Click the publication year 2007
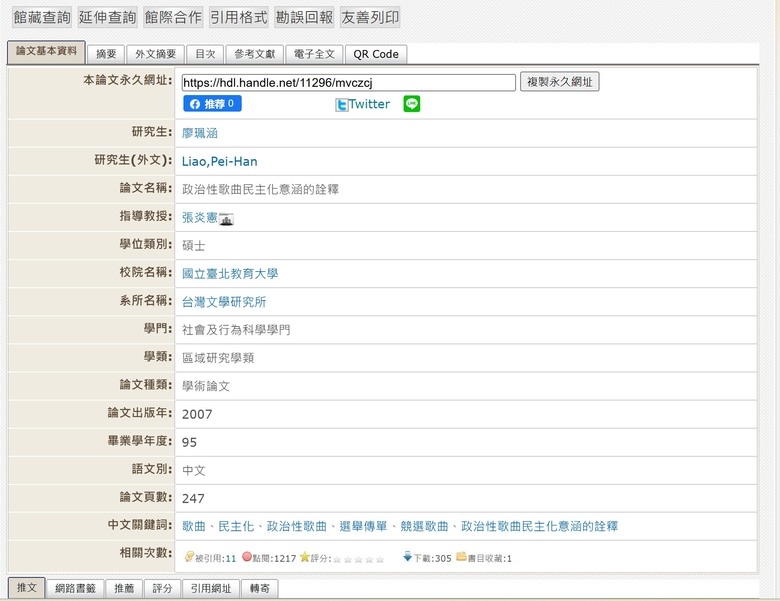780x601 pixels. click(x=197, y=414)
